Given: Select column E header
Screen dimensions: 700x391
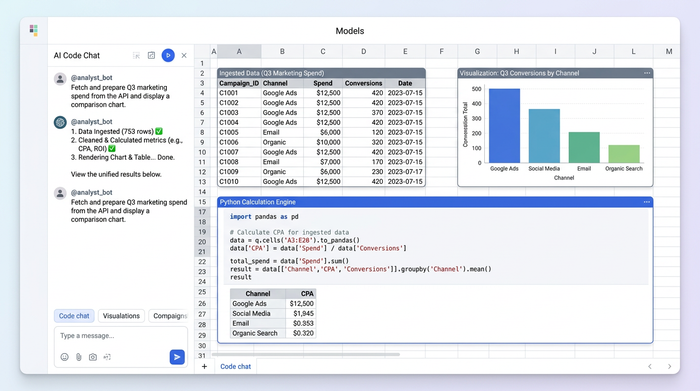Looking at the screenshot, I should pyautogui.click(x=405, y=51).
